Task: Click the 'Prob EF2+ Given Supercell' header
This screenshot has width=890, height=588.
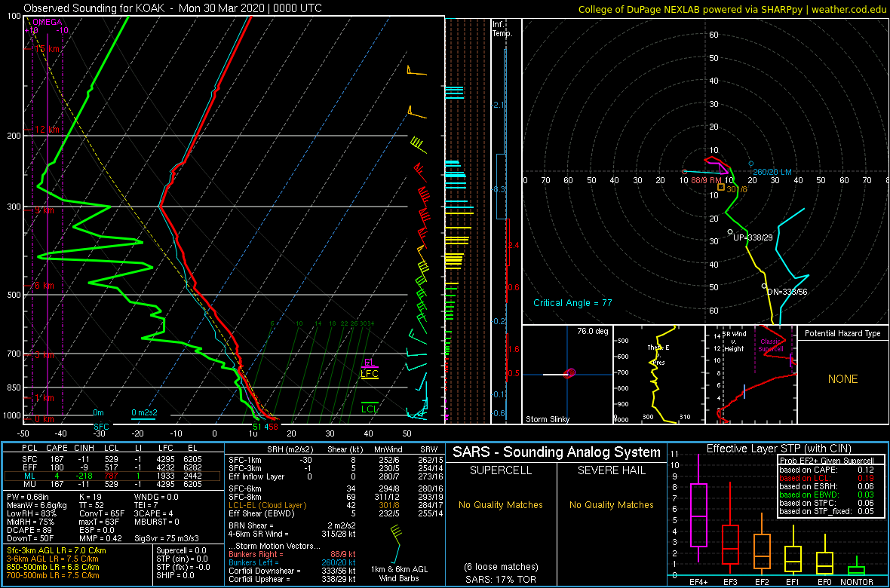Action: [x=826, y=461]
